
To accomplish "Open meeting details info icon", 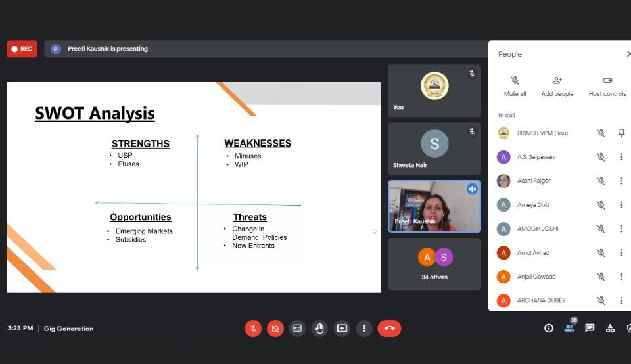I will pos(548,329).
